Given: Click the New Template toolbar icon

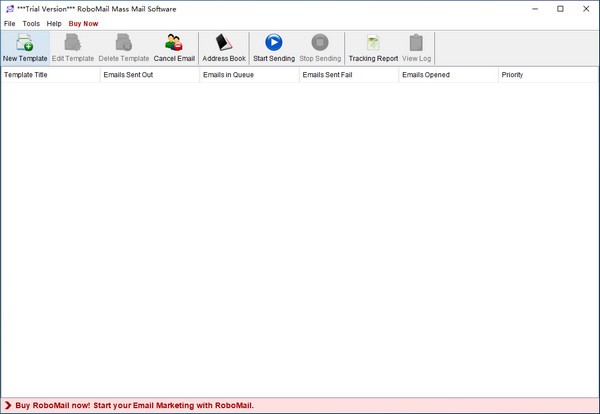Looking at the screenshot, I should coord(24,43).
